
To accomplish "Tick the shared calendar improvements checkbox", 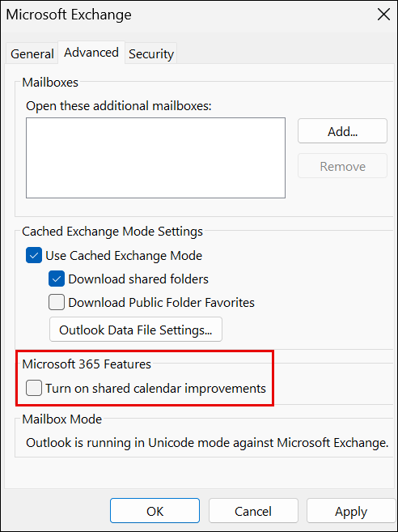I will tap(34, 388).
